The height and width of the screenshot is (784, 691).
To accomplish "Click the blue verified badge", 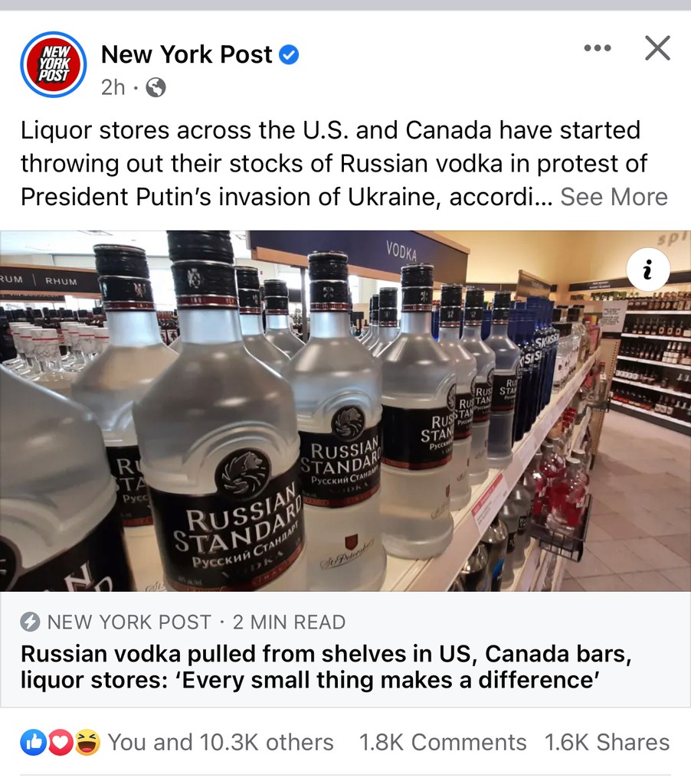I will pos(289,54).
